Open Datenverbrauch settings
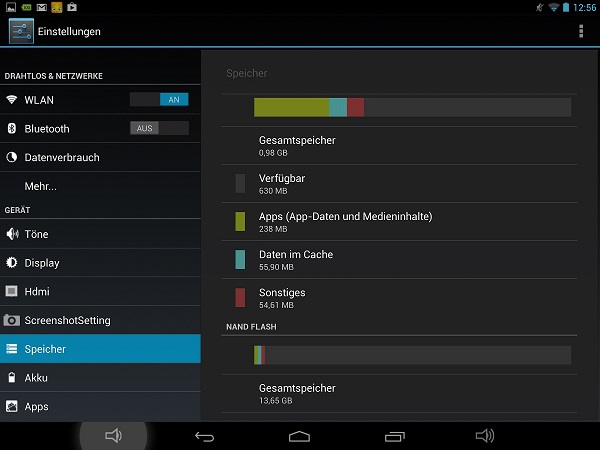This screenshot has width=600, height=450. (100, 157)
